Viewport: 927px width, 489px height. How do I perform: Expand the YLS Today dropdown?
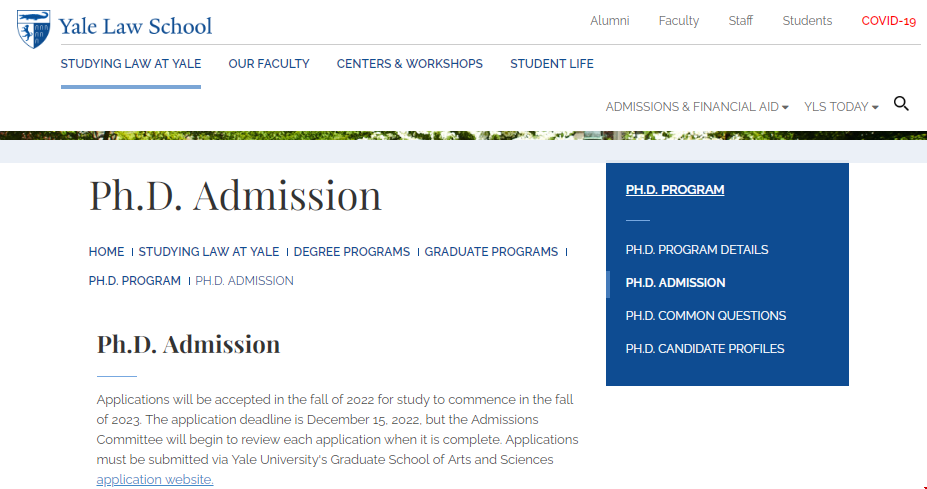pos(841,107)
